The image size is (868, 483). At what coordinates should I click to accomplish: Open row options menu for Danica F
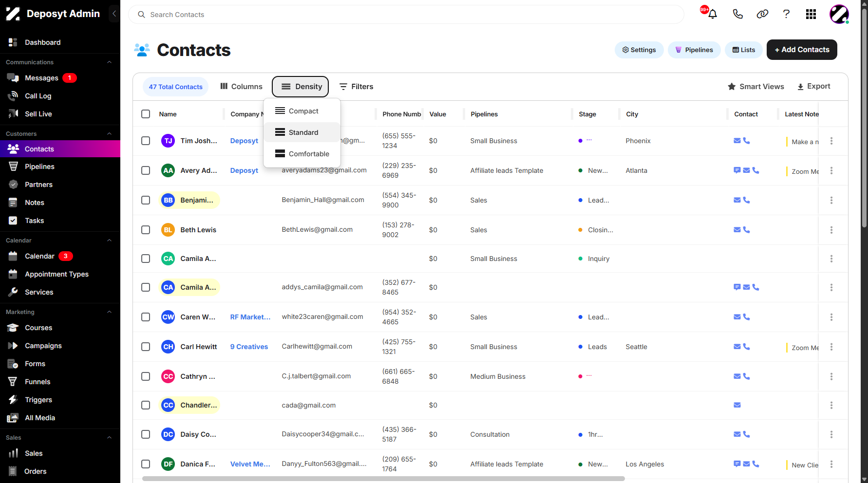click(x=831, y=464)
